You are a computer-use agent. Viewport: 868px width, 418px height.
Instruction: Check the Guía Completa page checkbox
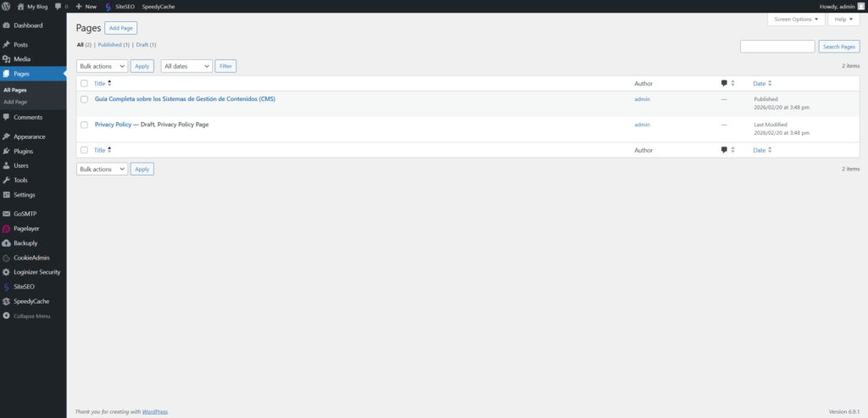pos(84,99)
